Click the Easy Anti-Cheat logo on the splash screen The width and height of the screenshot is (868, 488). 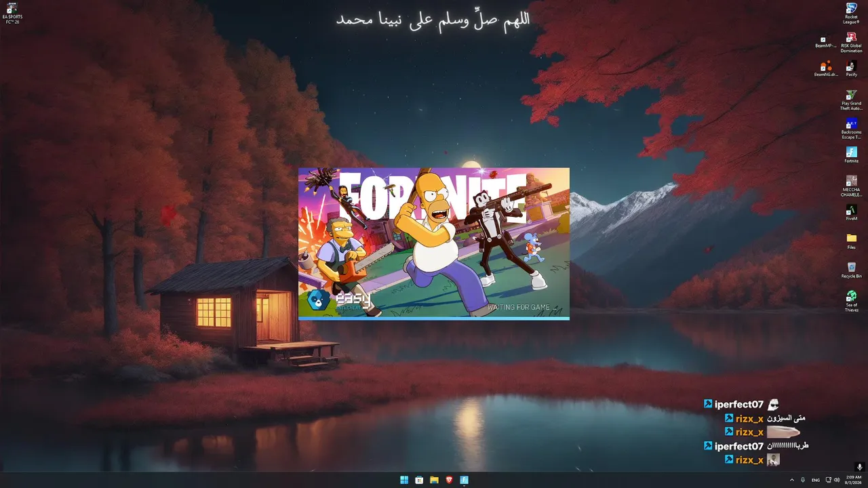tap(340, 300)
